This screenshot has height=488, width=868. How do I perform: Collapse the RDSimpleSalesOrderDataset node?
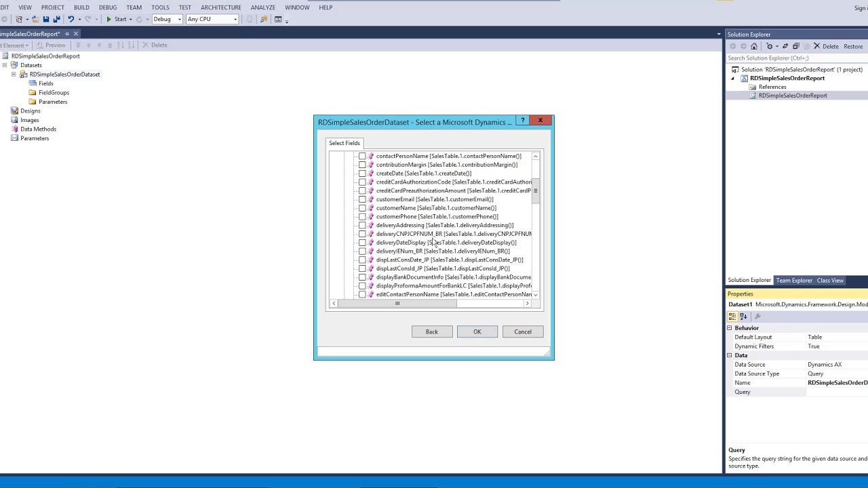pyautogui.click(x=14, y=75)
